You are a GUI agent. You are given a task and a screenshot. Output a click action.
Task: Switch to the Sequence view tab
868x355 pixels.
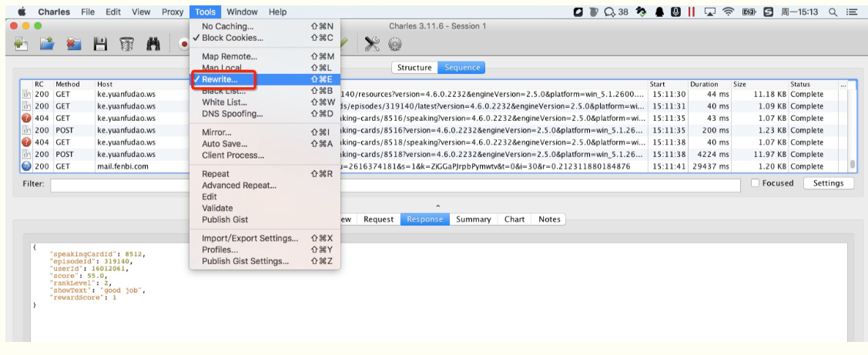coord(461,68)
